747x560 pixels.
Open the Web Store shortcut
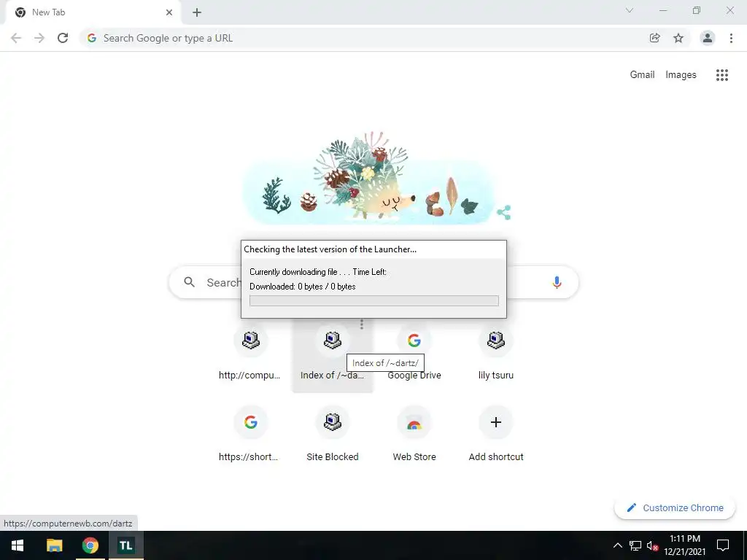click(414, 435)
